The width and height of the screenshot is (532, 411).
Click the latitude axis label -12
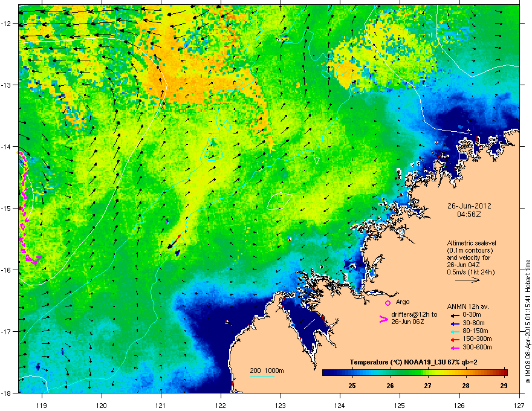tap(7, 24)
